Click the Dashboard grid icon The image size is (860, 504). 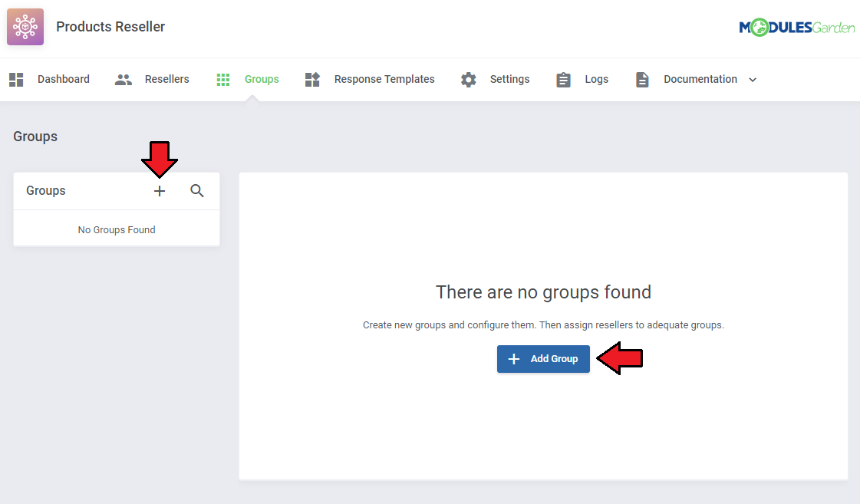(16, 80)
